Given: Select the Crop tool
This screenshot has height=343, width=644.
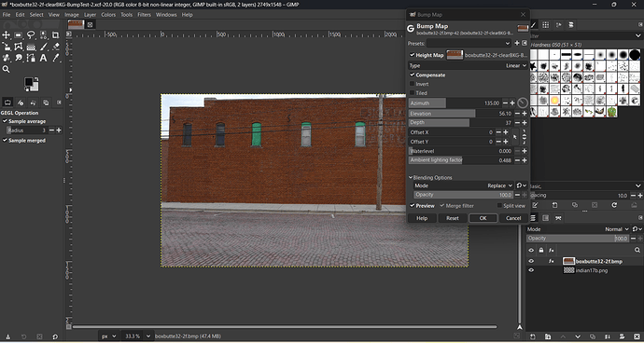Looking at the screenshot, I should [55, 35].
